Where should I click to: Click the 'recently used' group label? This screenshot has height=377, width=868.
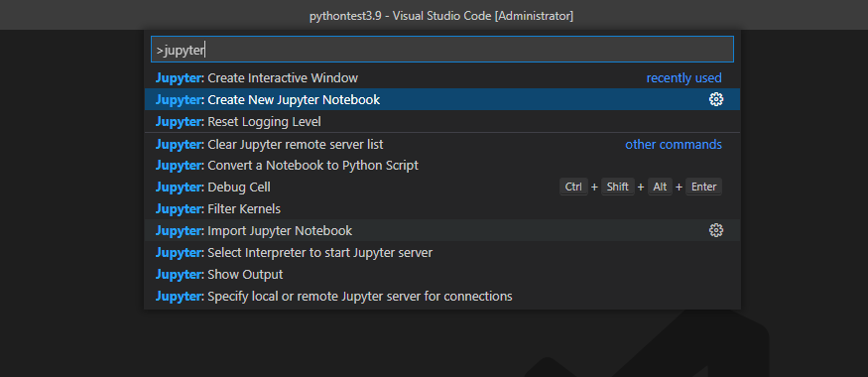pyautogui.click(x=683, y=78)
